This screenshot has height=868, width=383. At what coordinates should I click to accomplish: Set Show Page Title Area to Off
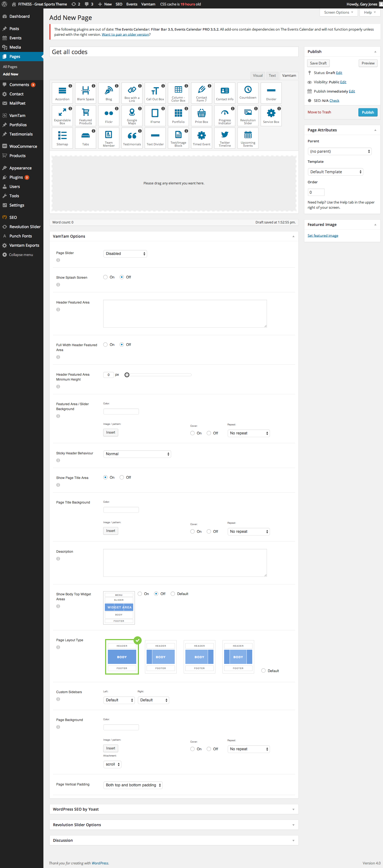[122, 477]
